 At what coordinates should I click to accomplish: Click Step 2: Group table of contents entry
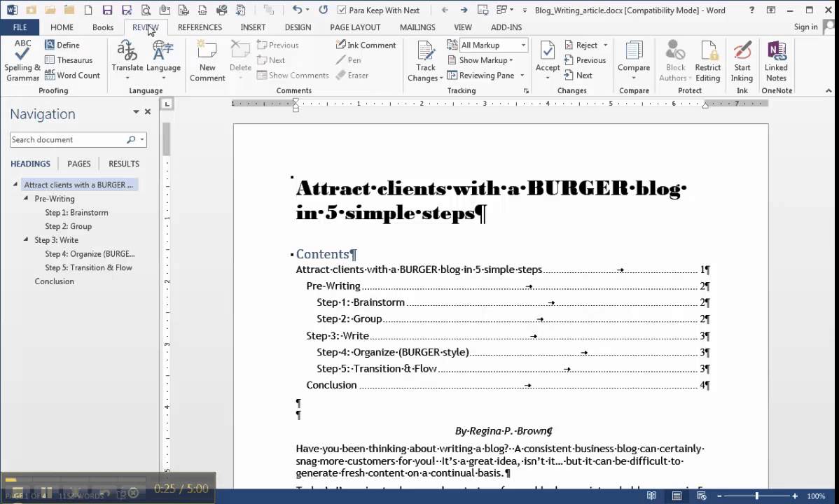click(513, 319)
